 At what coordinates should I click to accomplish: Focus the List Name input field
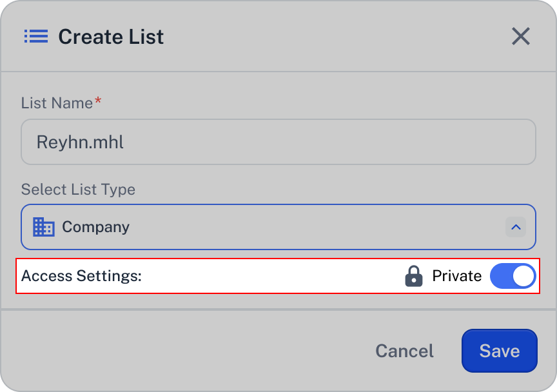[x=278, y=142]
